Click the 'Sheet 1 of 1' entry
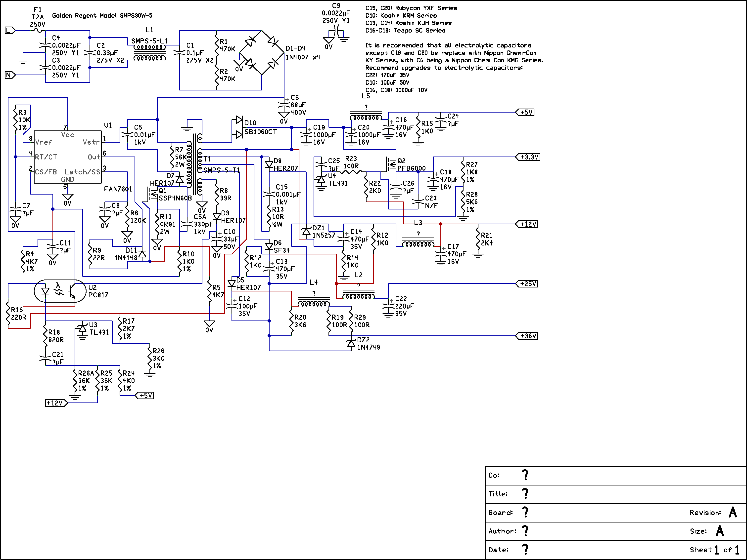Viewport: 747px width, 560px height. (715, 550)
